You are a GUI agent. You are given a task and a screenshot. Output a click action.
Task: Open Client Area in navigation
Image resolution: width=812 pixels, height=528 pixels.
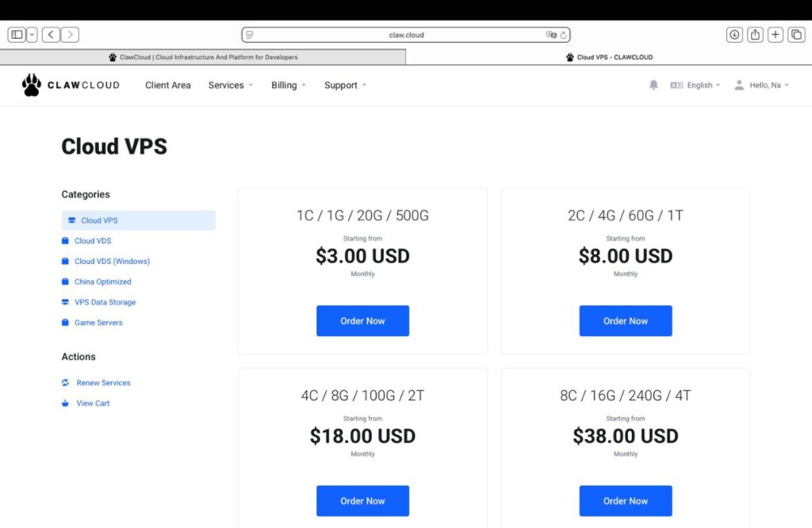tap(168, 85)
